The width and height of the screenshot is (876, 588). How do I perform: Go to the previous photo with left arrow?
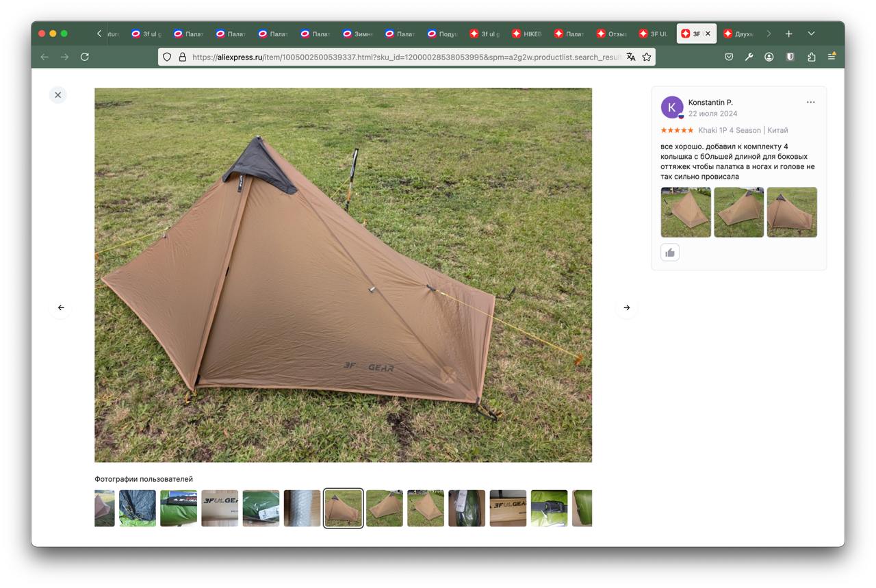click(61, 308)
